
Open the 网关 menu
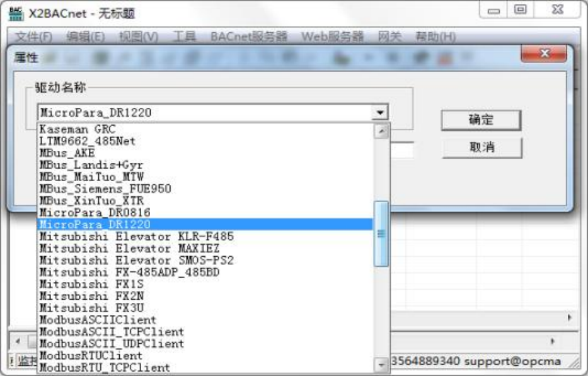click(389, 37)
